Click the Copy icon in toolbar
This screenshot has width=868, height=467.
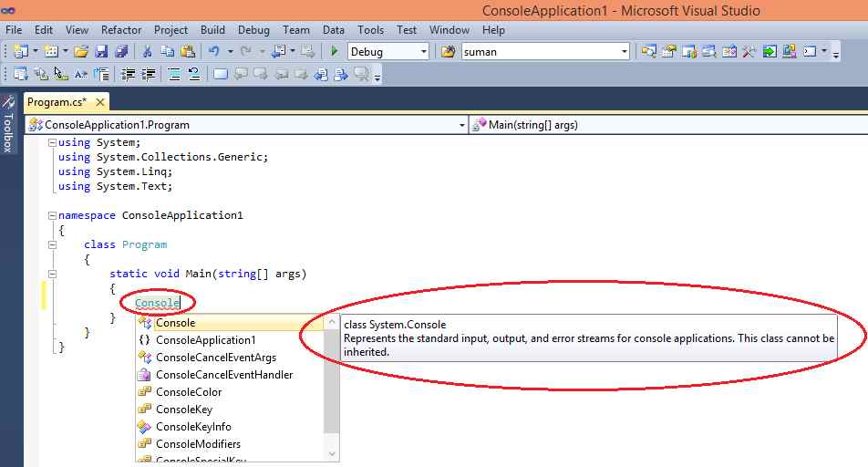[167, 51]
